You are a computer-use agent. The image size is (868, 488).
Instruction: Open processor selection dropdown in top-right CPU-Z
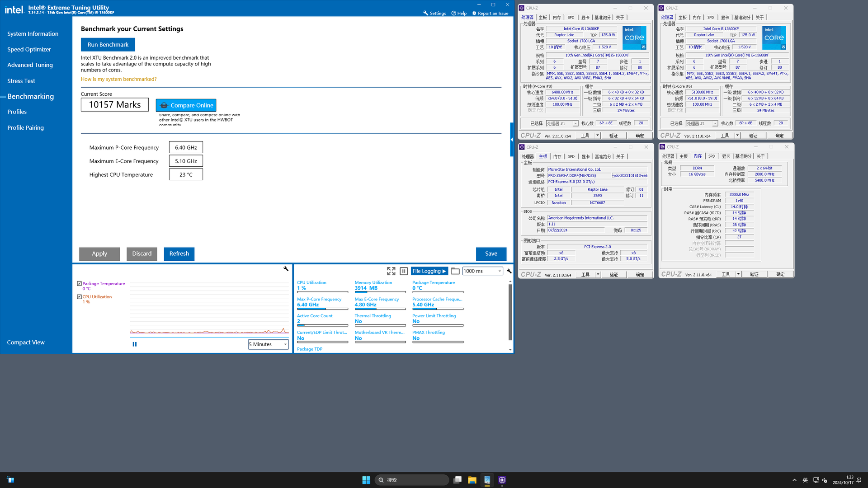tap(702, 123)
